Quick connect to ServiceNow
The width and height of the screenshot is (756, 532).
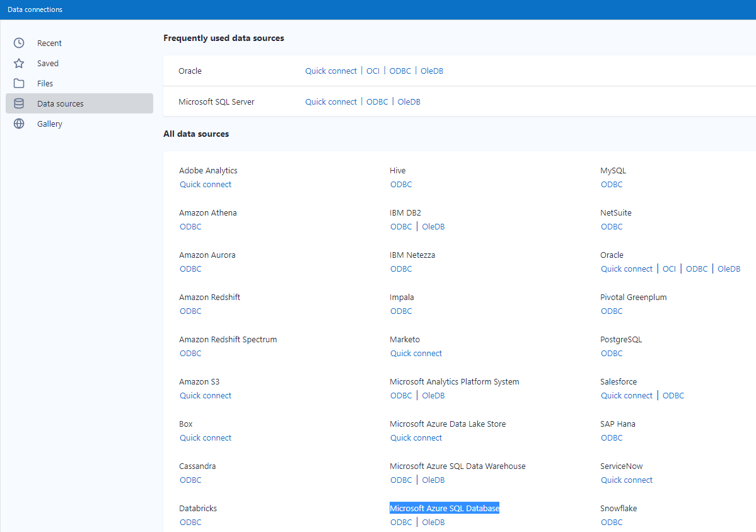(x=626, y=480)
